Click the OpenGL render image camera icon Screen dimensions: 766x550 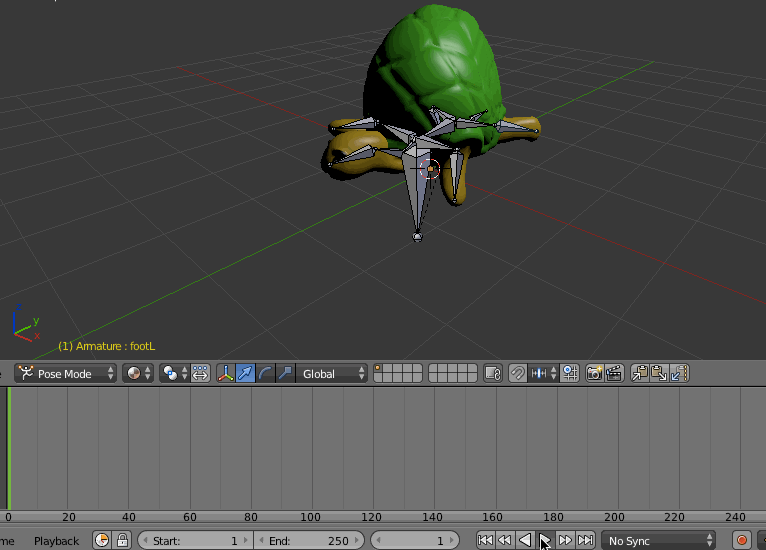click(595, 374)
